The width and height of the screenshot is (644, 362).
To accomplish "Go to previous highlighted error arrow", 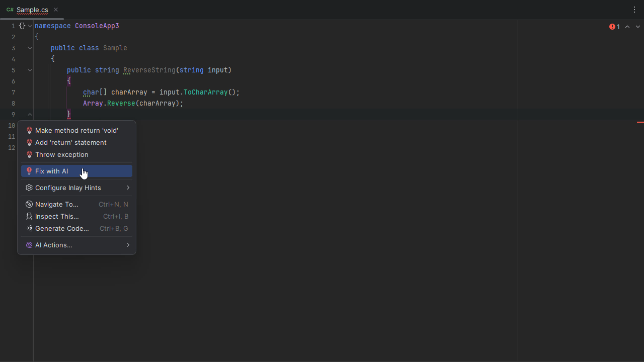I will point(627,27).
